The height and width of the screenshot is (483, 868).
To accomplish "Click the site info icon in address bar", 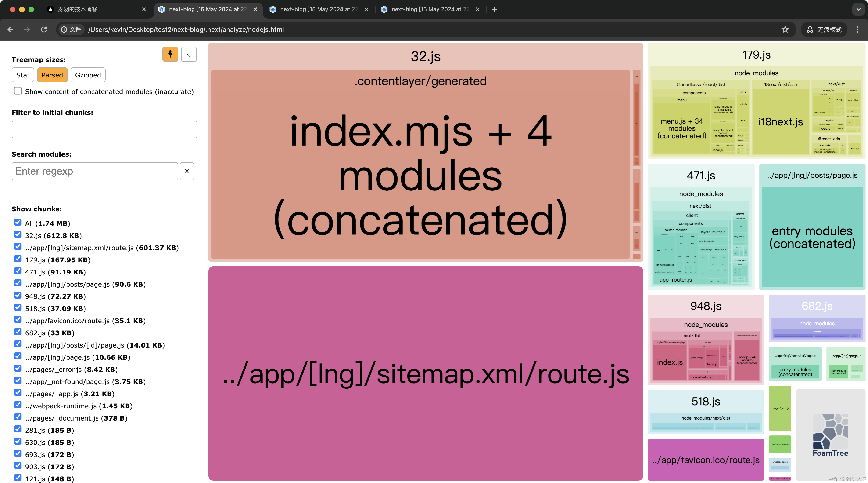I will [64, 29].
